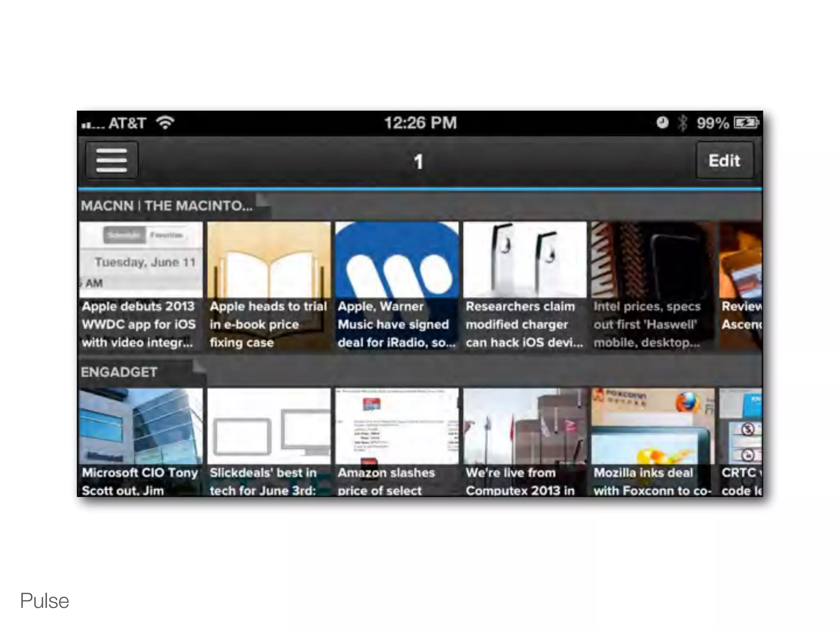Open Amazon slashes price story
The height and width of the screenshot is (630, 840).
click(397, 442)
